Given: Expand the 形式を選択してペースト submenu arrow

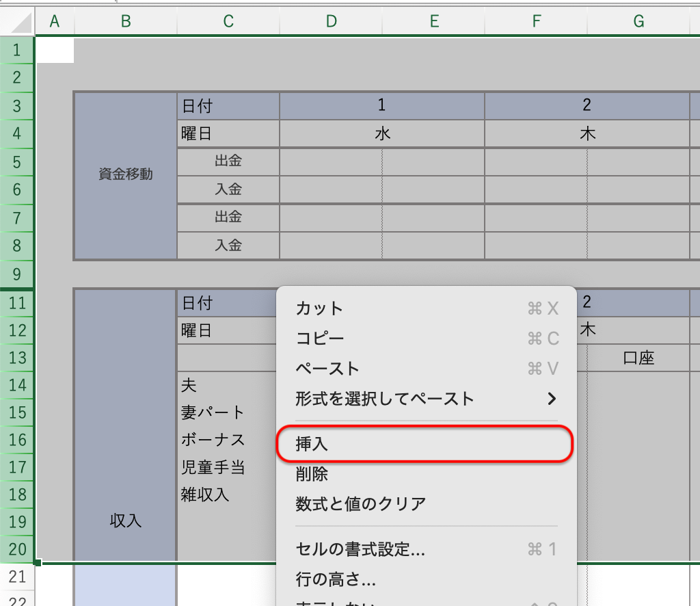Looking at the screenshot, I should (552, 399).
